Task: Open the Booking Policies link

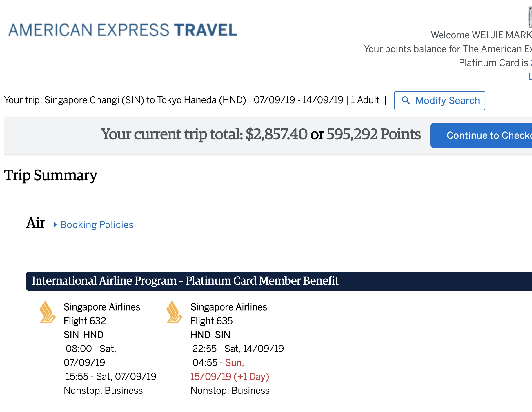Action: pyautogui.click(x=97, y=225)
